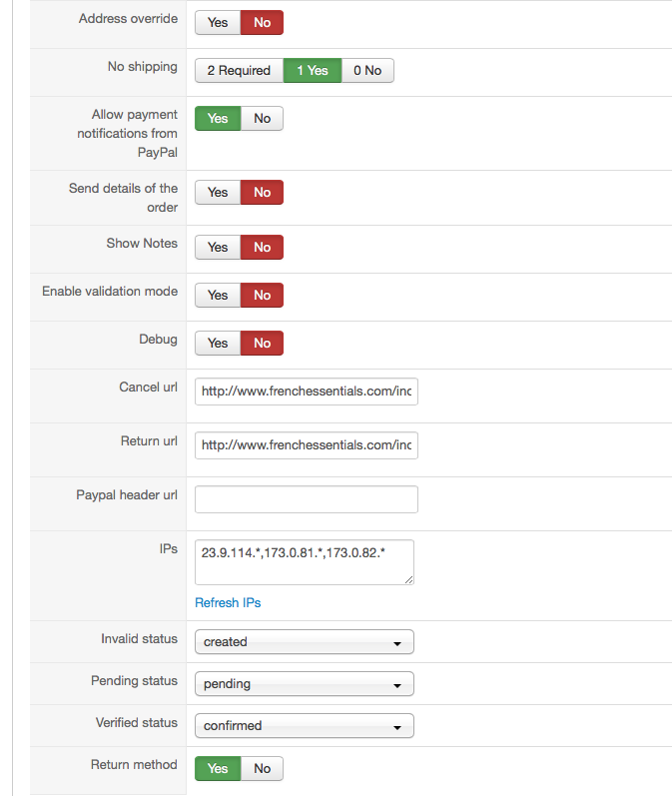Click the empty Paypal header url field
Viewport: 672px width, 796px height.
click(306, 499)
